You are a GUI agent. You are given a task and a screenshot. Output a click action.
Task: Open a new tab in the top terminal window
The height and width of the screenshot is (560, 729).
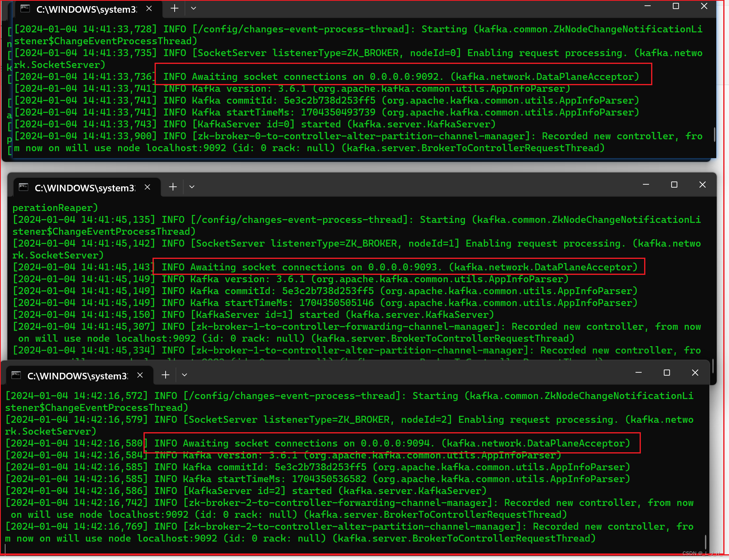pyautogui.click(x=174, y=8)
